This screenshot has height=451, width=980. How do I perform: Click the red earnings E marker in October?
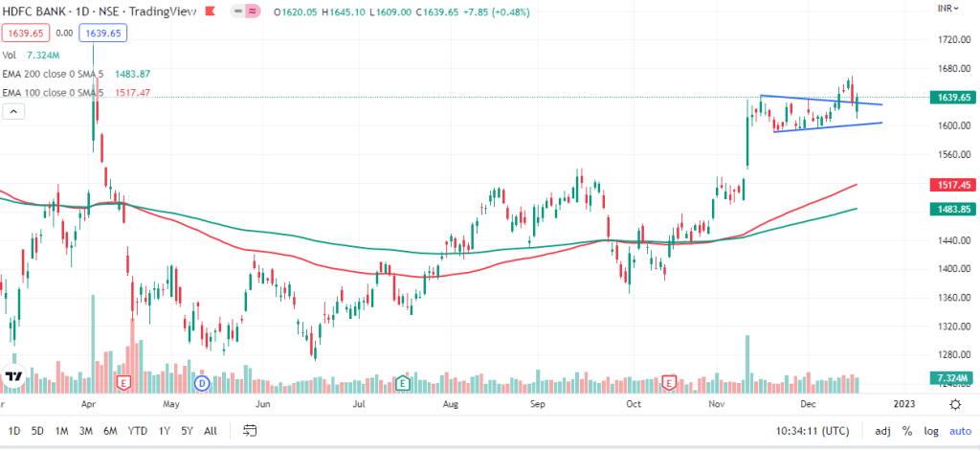(670, 383)
